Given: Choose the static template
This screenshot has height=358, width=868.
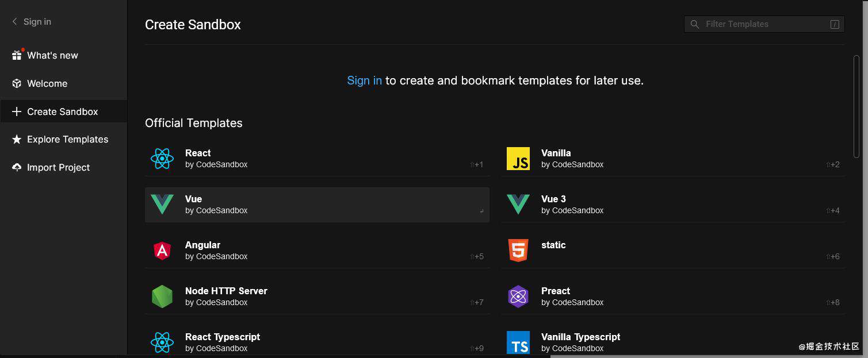Looking at the screenshot, I should [672, 251].
